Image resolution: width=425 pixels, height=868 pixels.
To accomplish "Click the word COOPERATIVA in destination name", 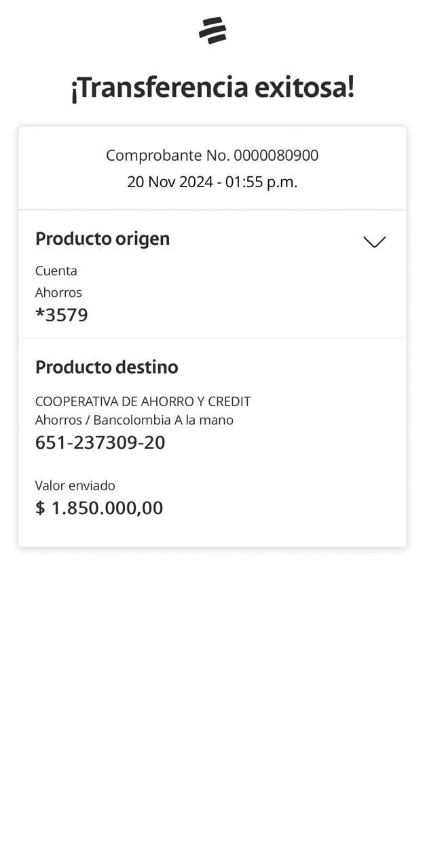I will tap(77, 401).
